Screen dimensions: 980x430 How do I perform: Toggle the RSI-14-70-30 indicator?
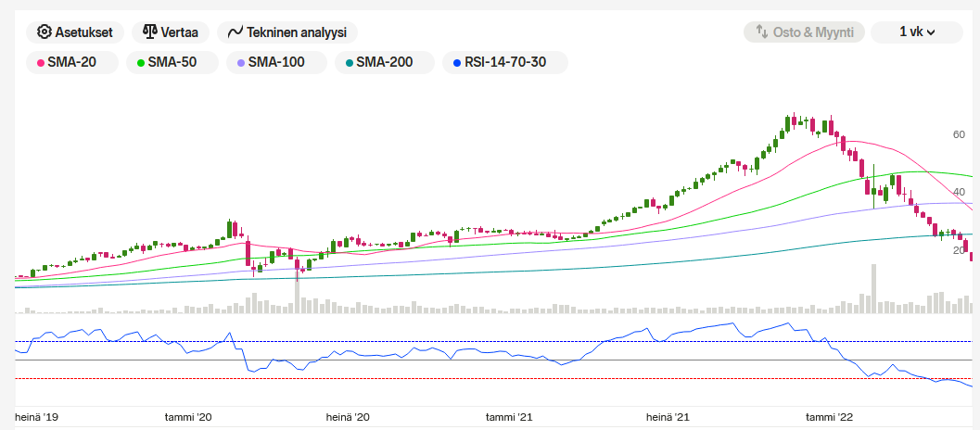coord(505,63)
